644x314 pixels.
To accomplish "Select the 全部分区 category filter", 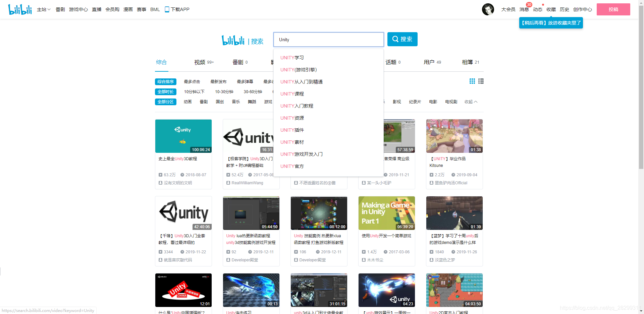I will (x=166, y=102).
